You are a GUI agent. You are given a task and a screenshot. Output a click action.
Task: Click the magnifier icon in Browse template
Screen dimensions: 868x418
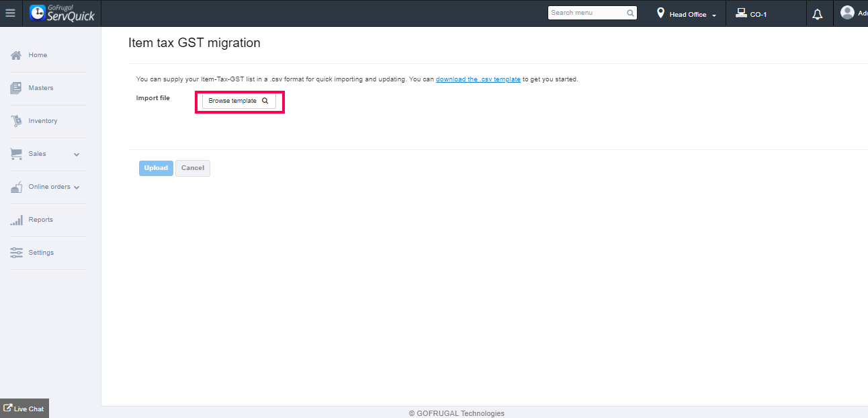pyautogui.click(x=265, y=101)
